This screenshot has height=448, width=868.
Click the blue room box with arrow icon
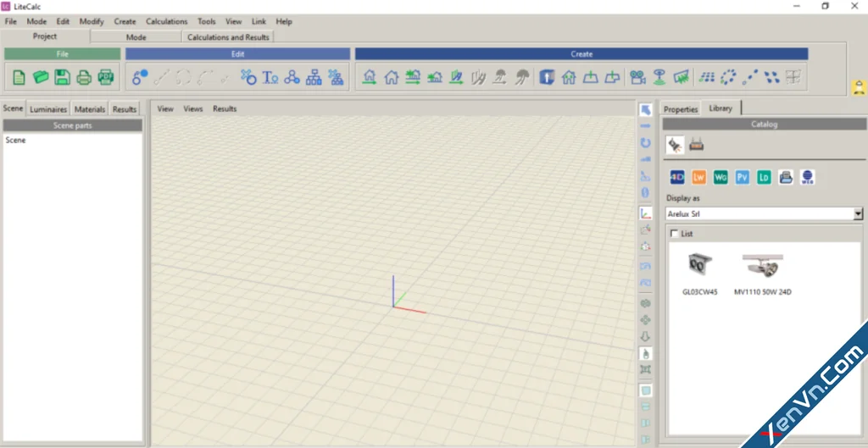[547, 77]
